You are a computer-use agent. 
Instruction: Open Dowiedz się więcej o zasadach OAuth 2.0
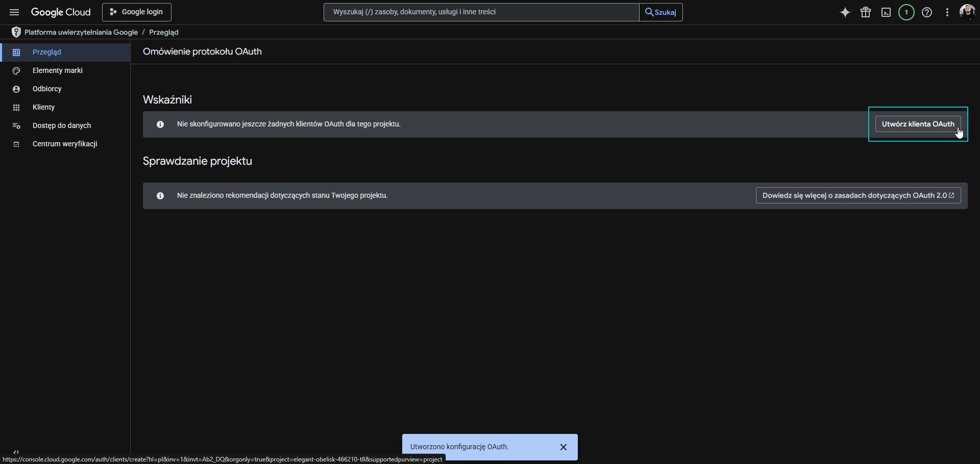tap(858, 195)
